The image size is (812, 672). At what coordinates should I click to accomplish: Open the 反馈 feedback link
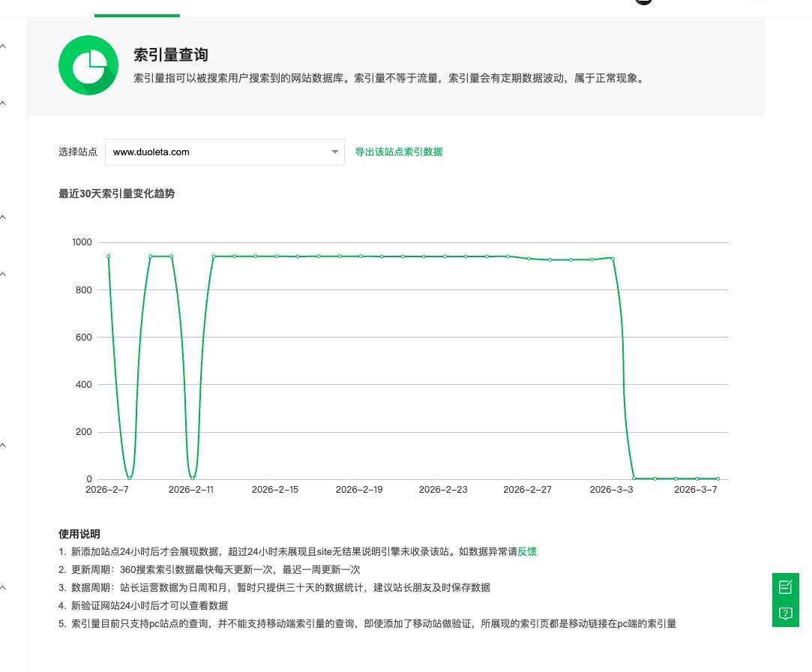click(x=526, y=551)
